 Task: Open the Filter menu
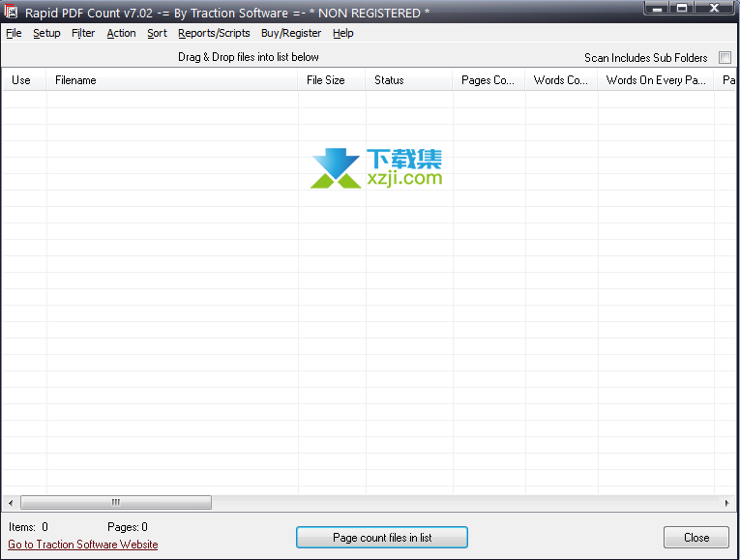83,34
